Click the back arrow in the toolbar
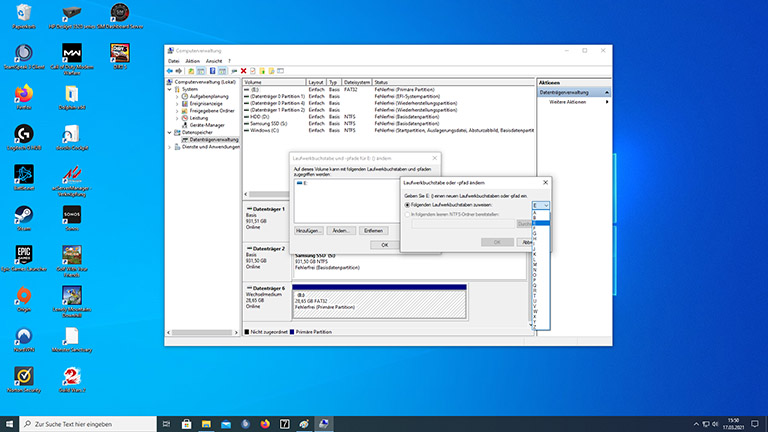Image resolution: width=768 pixels, height=432 pixels. (170, 71)
